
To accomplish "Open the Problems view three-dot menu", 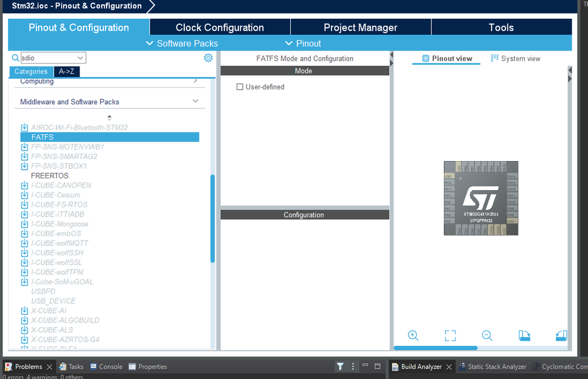I will [x=353, y=366].
